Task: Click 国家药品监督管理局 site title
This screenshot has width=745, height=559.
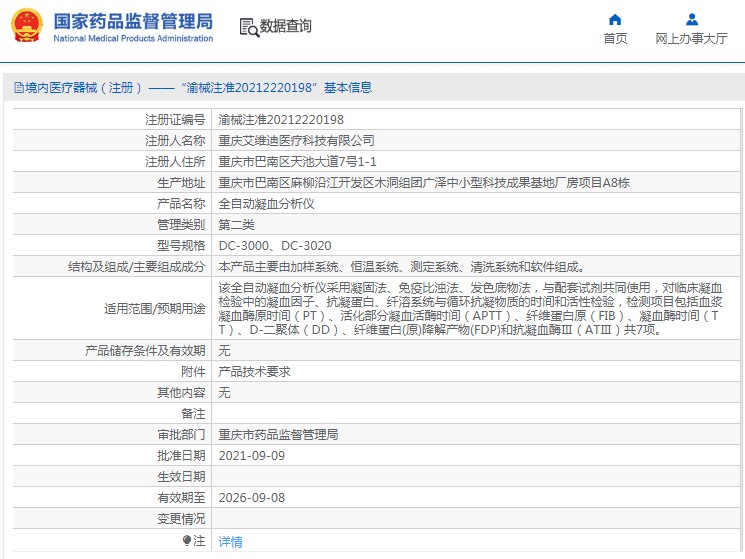Action: pos(133,21)
